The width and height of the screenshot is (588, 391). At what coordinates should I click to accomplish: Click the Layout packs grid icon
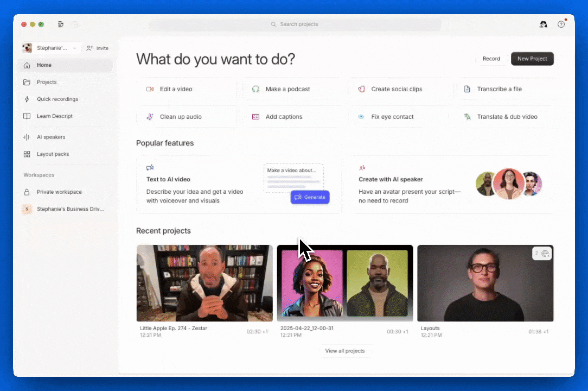pyautogui.click(x=27, y=154)
